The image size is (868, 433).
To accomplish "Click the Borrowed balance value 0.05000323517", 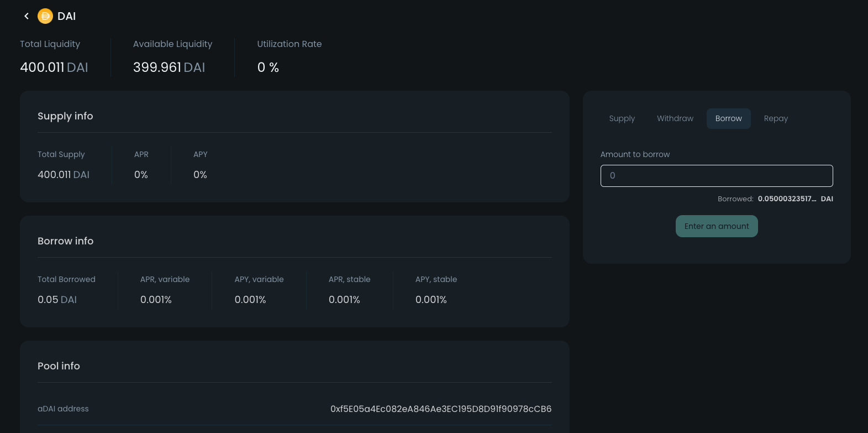I will tap(786, 199).
